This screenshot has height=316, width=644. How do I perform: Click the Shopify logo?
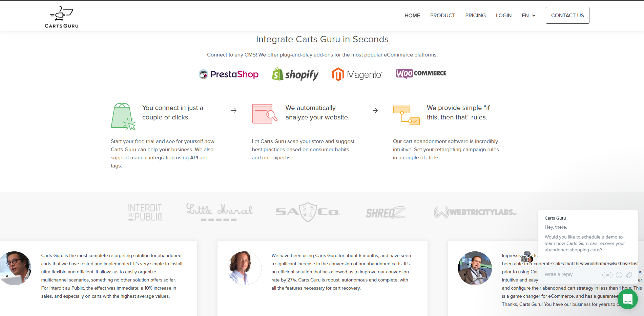pyautogui.click(x=295, y=74)
